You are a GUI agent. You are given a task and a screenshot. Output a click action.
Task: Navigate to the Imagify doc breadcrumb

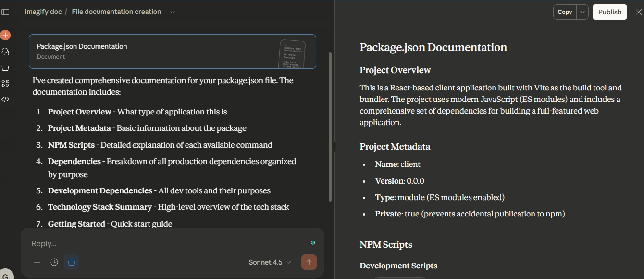pos(43,11)
